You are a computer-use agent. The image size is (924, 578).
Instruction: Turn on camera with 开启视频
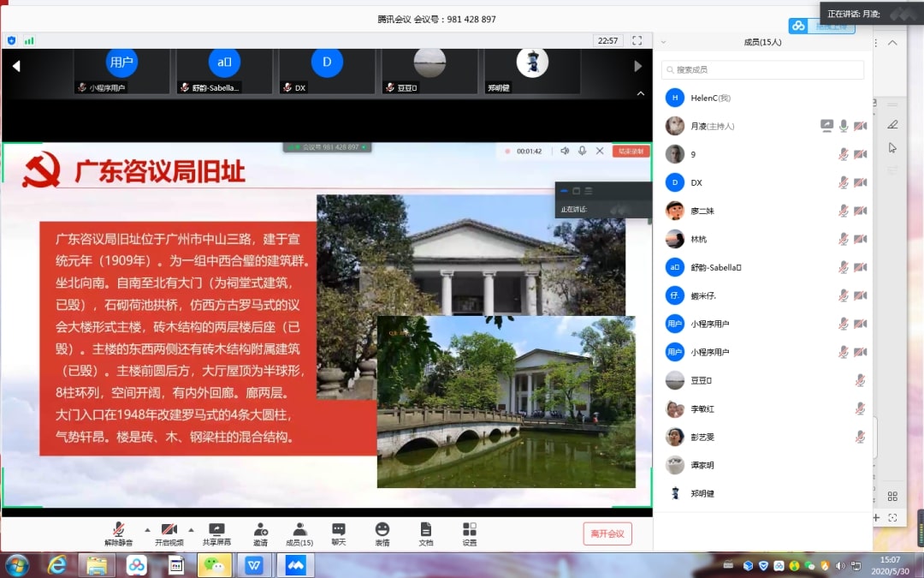click(169, 533)
